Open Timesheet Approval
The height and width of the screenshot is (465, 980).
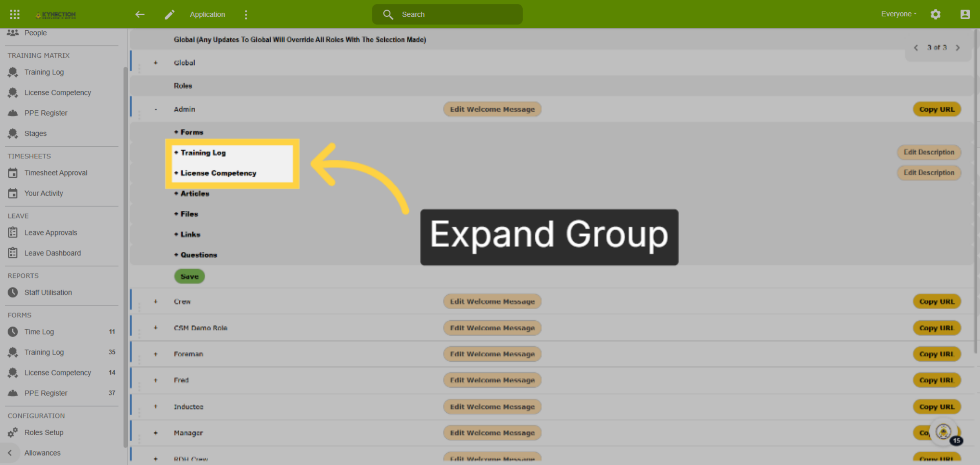[x=56, y=173]
